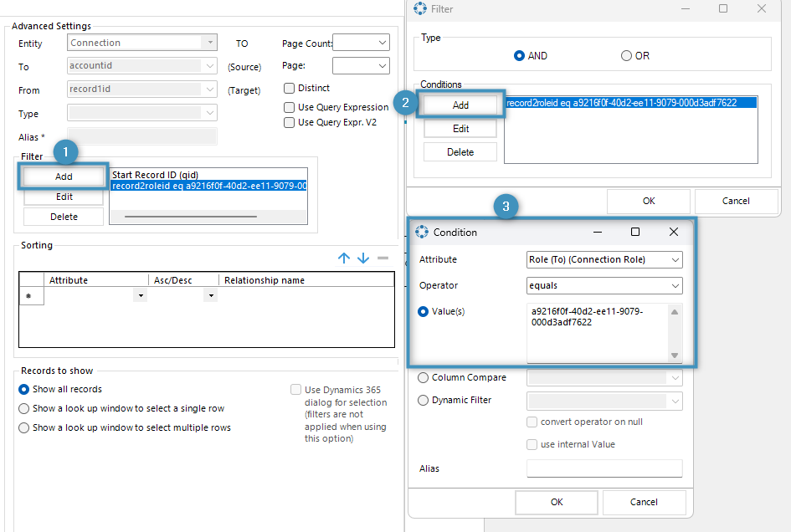This screenshot has height=532, width=791.
Task: Tick the Use Query Expr. V2 checkbox
Action: point(290,122)
